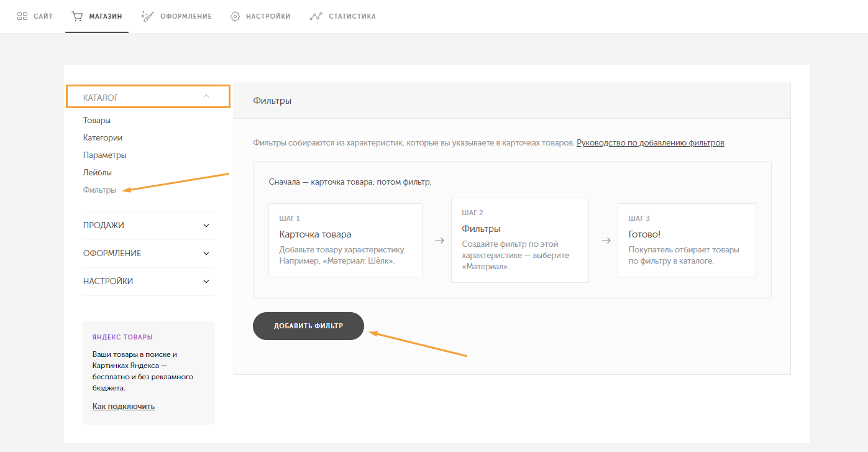The width and height of the screenshot is (868, 452).
Task: Click the gear icon beside Настройки
Action: point(235,16)
